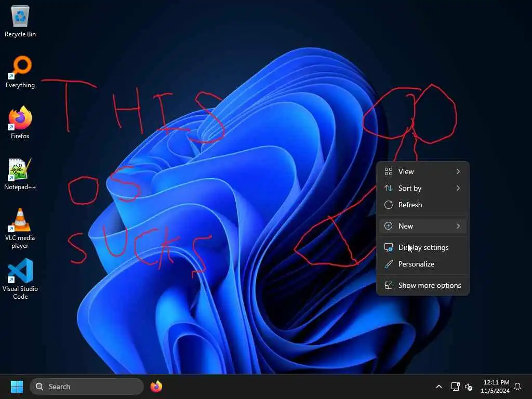Click the "Visual Studio Code" label text

point(20,292)
